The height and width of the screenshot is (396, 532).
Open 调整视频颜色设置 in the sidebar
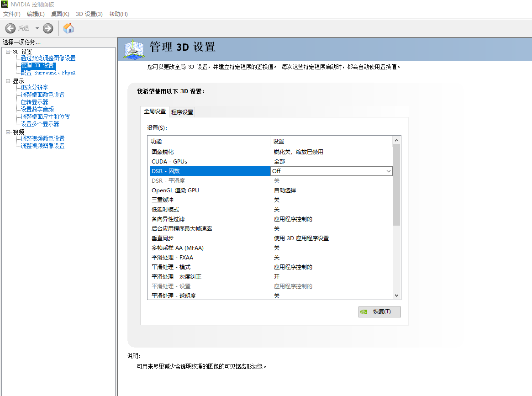[42, 138]
